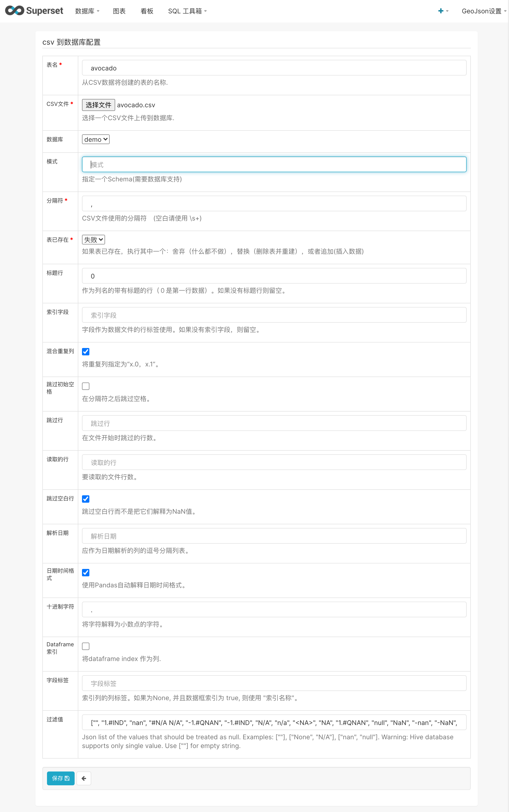The width and height of the screenshot is (509, 812).
Task: Go to 看板 in the navigation bar
Action: pyautogui.click(x=147, y=11)
